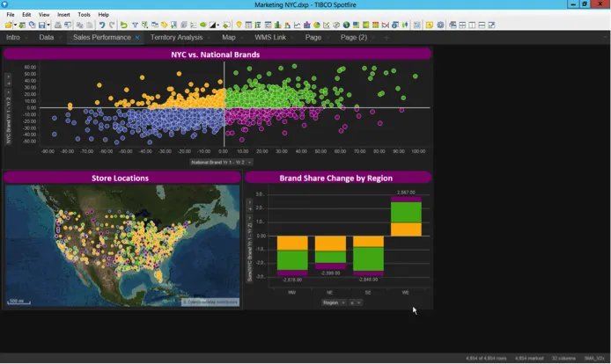Open the dropdown arrow beside Save icon
The height and width of the screenshot is (364, 611).
[48, 25]
